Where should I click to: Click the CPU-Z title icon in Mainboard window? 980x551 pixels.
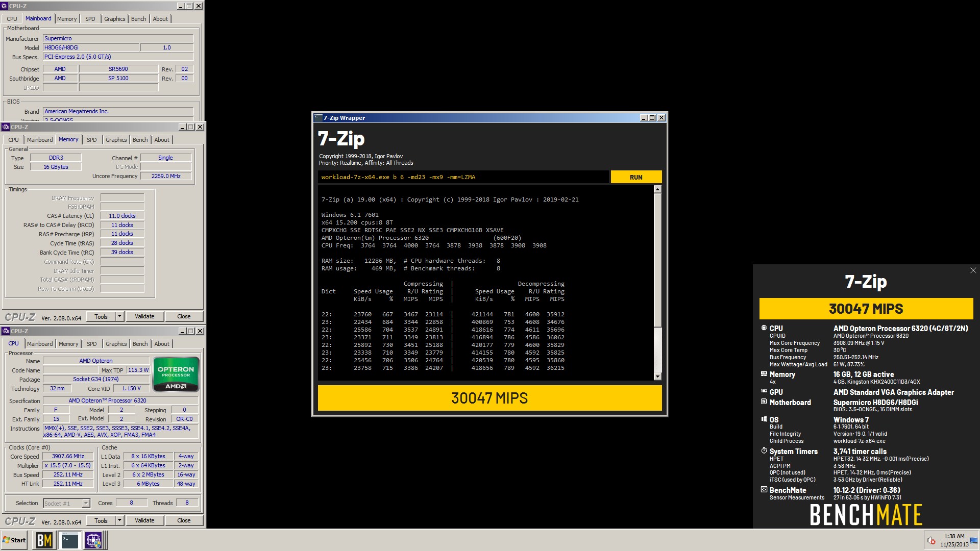coord(5,6)
